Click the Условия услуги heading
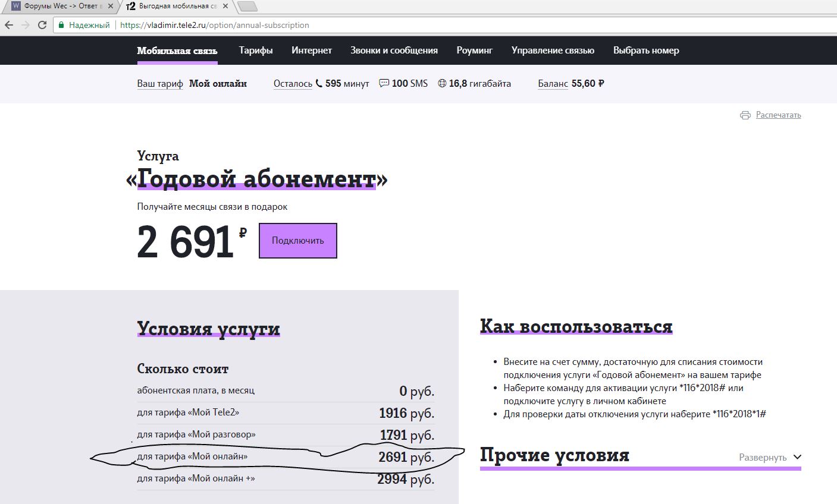This screenshot has height=504, width=837. click(x=208, y=329)
